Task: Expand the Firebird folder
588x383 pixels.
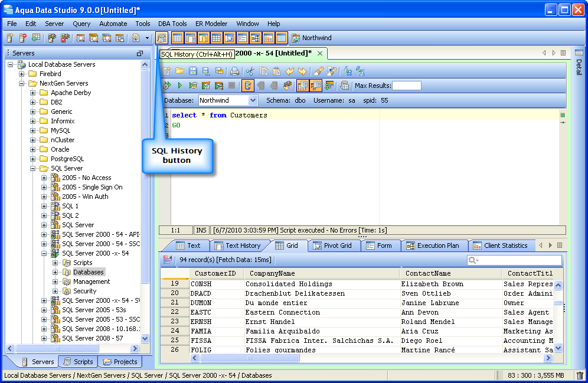Action: click(22, 74)
